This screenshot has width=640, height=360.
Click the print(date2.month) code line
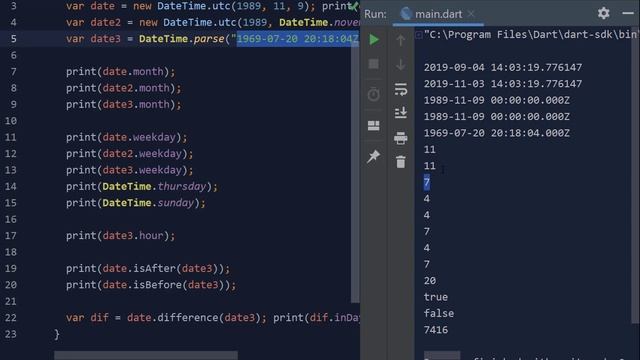pyautogui.click(x=124, y=88)
